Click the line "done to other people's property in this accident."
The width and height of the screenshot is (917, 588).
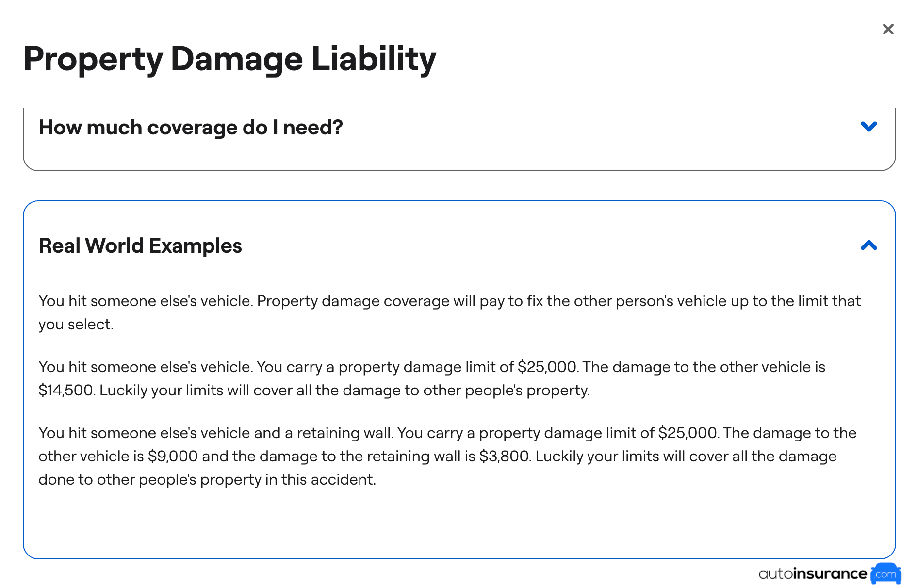point(207,480)
